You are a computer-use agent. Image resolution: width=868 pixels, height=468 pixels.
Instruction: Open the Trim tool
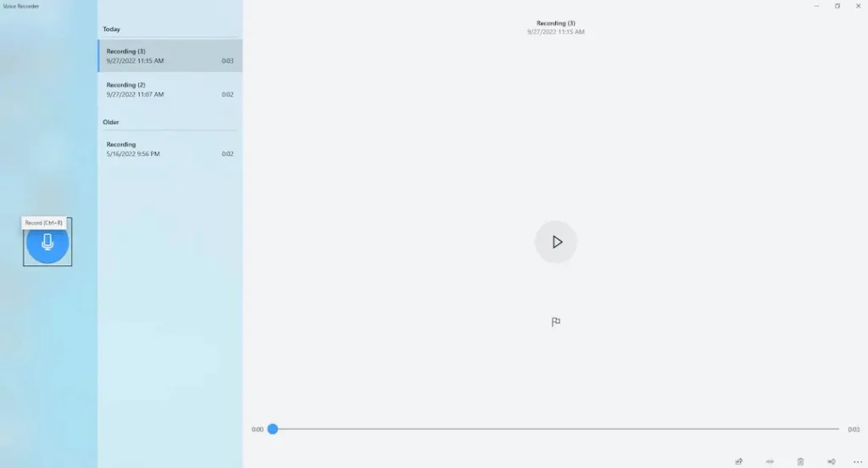(x=770, y=461)
